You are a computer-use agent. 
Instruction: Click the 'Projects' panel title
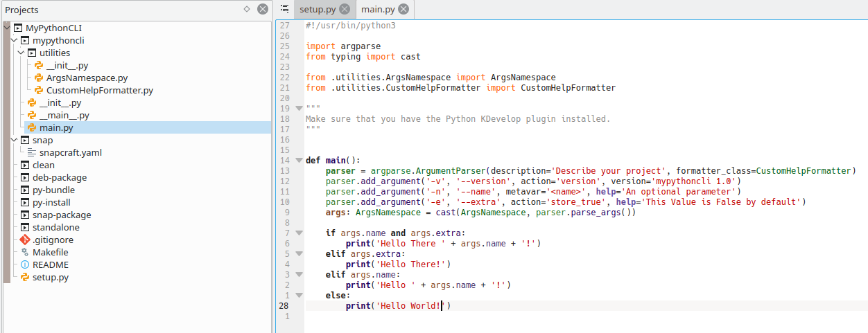click(x=21, y=10)
